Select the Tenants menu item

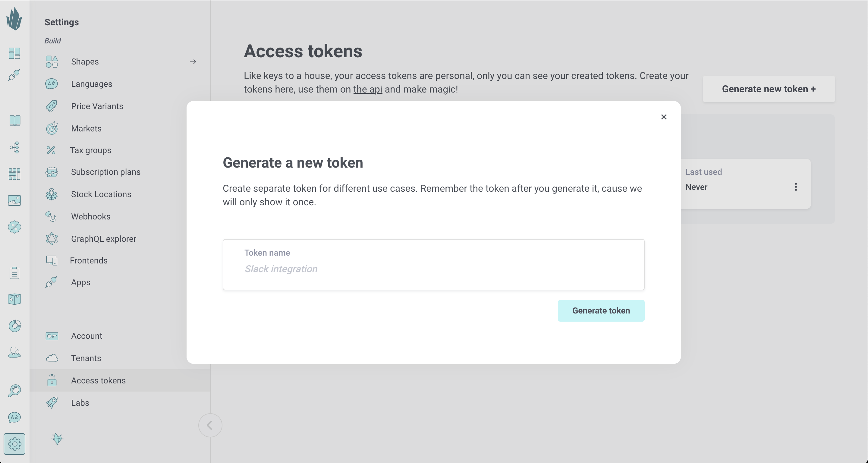tap(86, 358)
